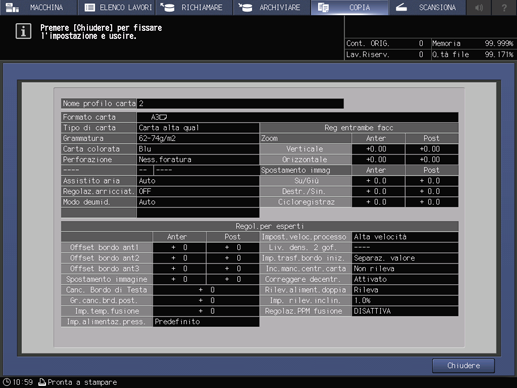Screen dimensions: 517x388
Task: Click the info icon beside message
Action: (23, 31)
